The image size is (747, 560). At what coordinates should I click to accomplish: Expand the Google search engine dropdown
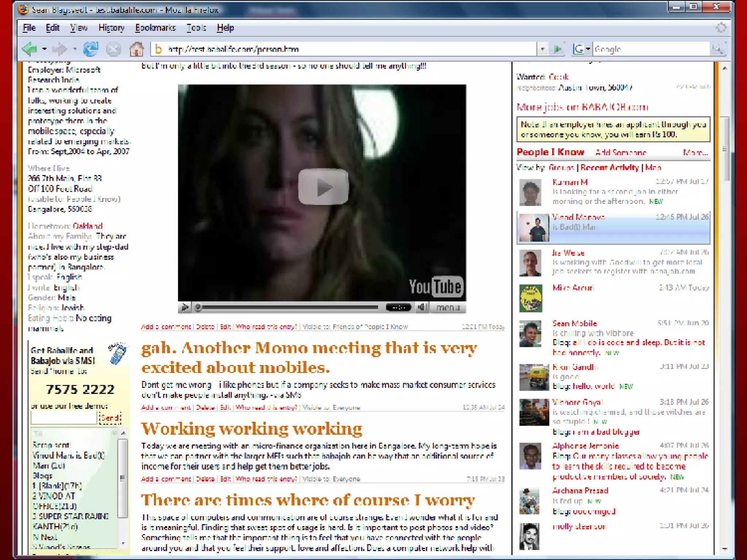[x=588, y=49]
